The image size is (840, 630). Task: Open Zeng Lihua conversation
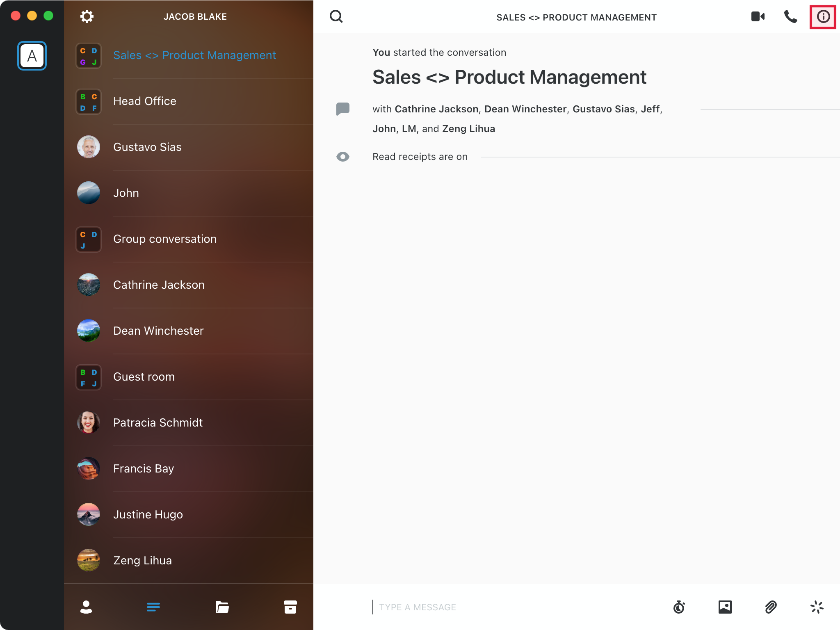189,561
